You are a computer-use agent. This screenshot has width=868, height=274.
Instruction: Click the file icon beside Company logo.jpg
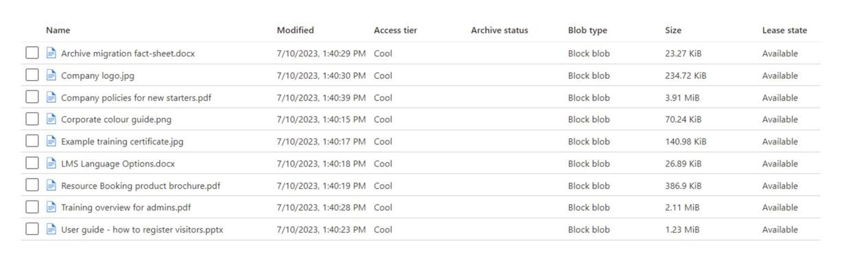click(51, 75)
